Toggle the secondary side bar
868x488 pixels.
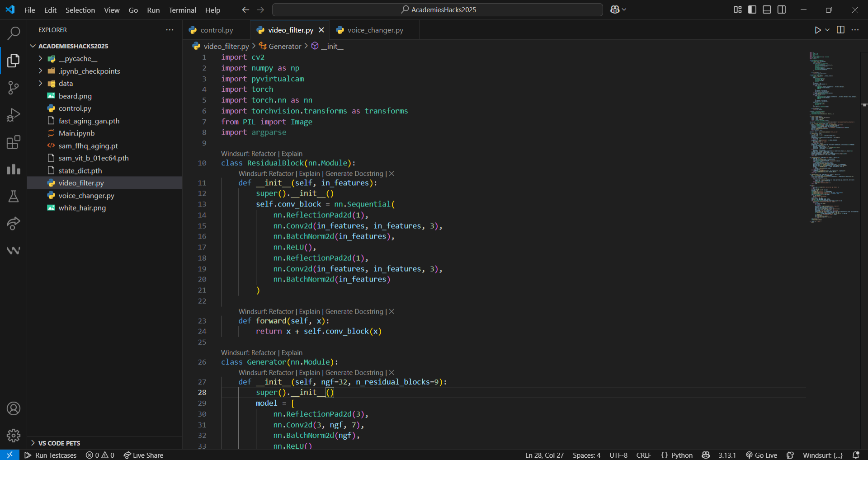coord(782,9)
